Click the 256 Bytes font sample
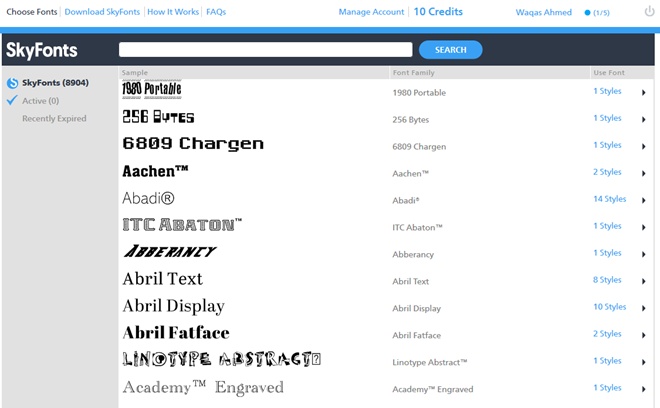The width and height of the screenshot is (660, 408). [158, 117]
